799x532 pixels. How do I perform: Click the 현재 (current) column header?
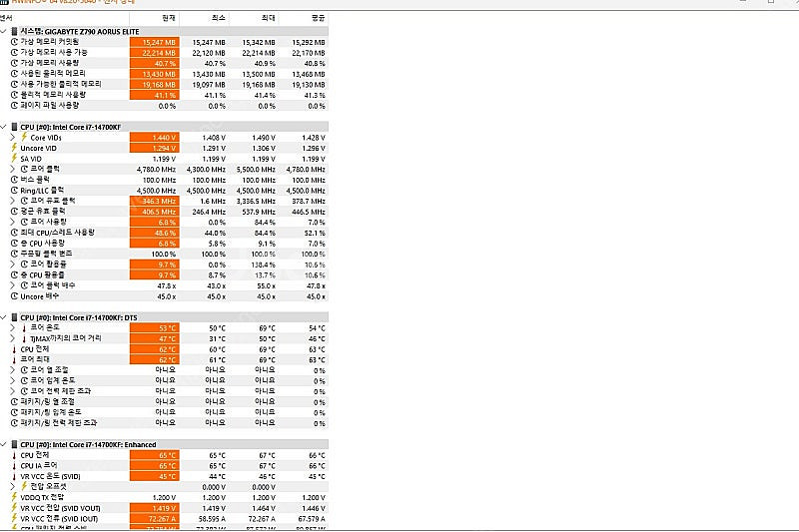155,18
